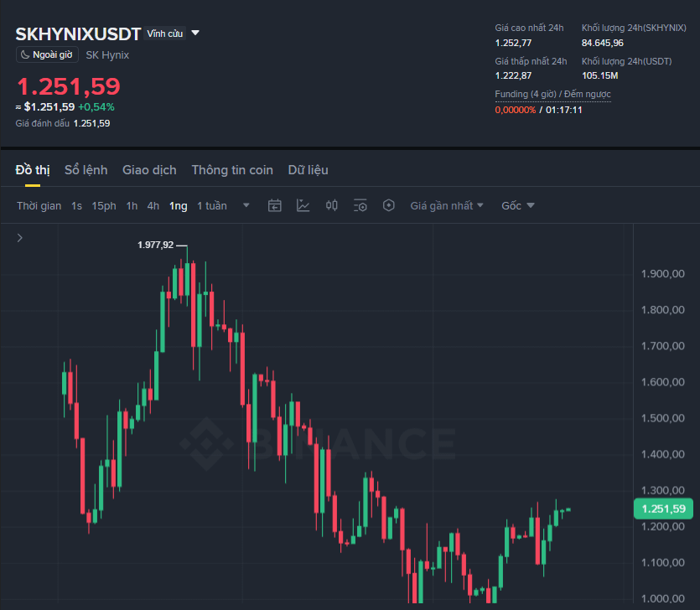Click the Giá cao nhất 24h label

[529, 28]
